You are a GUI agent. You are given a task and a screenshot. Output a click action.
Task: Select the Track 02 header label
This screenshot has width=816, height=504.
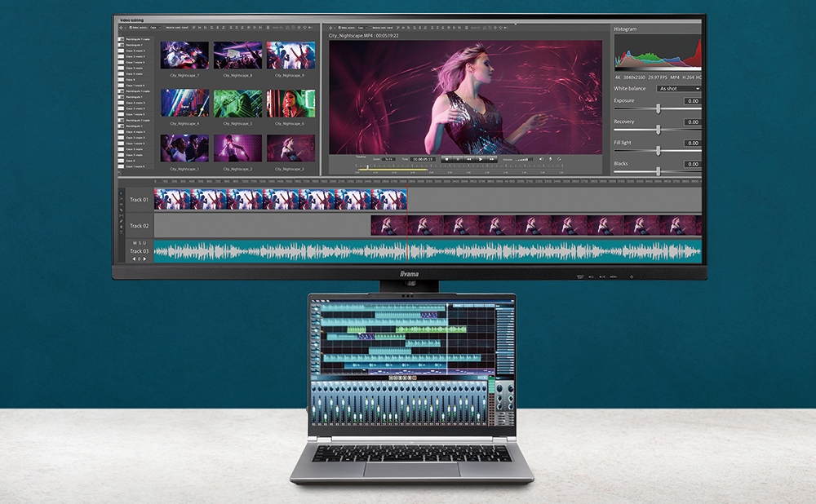139,225
